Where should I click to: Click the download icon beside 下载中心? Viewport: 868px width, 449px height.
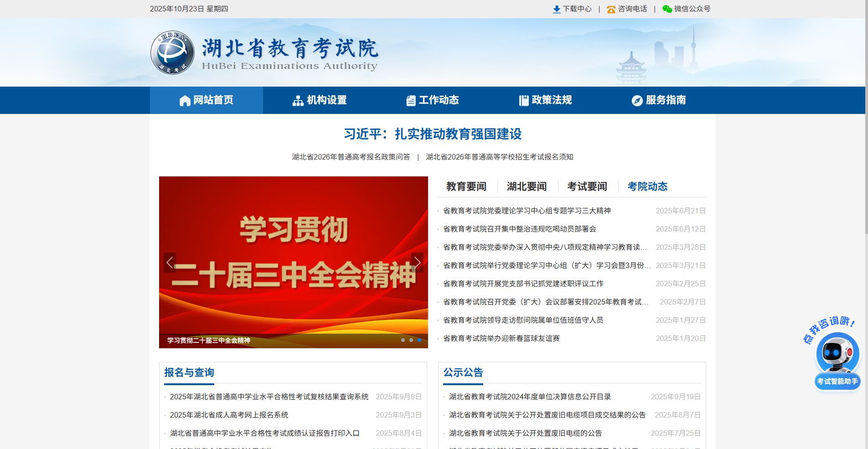click(557, 9)
